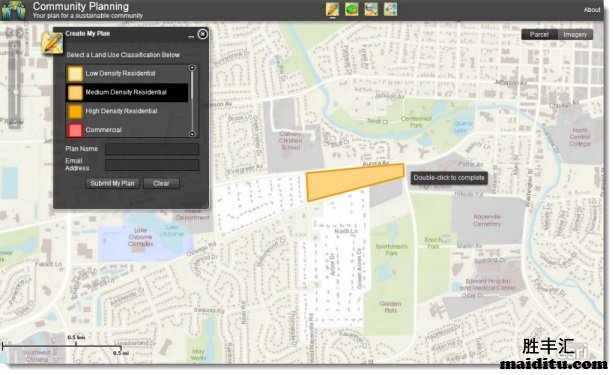Click the Knoch Park label on map
This screenshot has height=375, width=615.
tap(433, 243)
